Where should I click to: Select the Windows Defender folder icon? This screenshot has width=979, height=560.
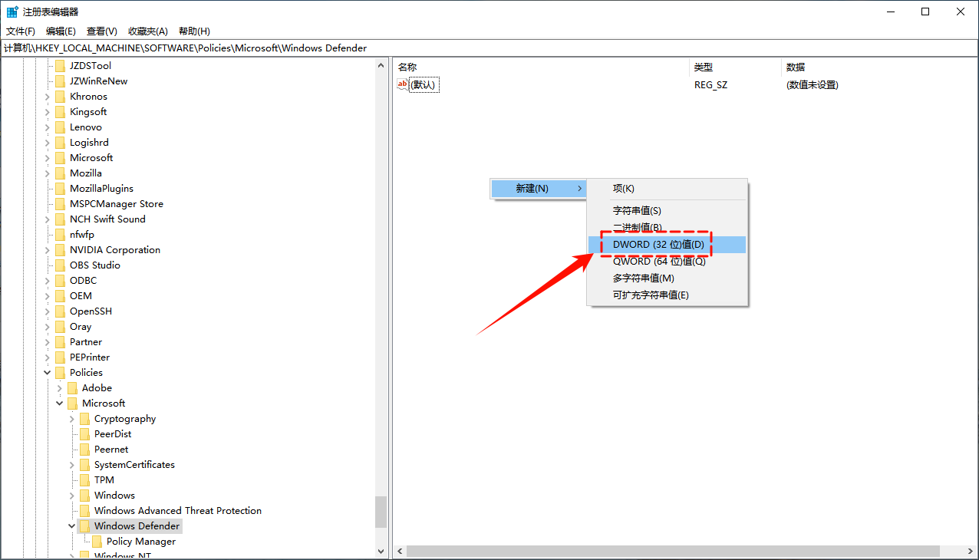coord(84,525)
